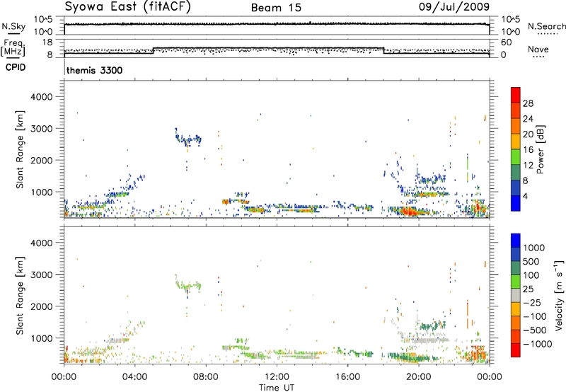Click the date '09/Jul/2009'
Image resolution: width=566 pixels, height=392 pixels.
[x=454, y=6]
